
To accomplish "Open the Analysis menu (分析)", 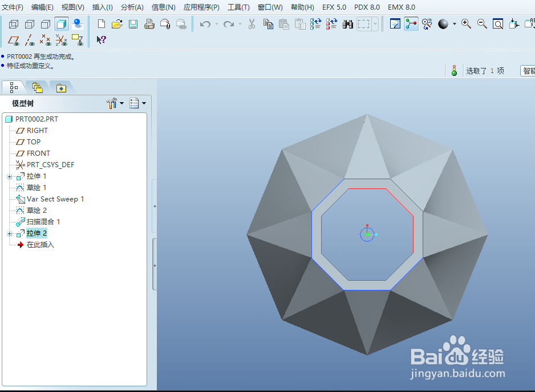I will 132,7.
